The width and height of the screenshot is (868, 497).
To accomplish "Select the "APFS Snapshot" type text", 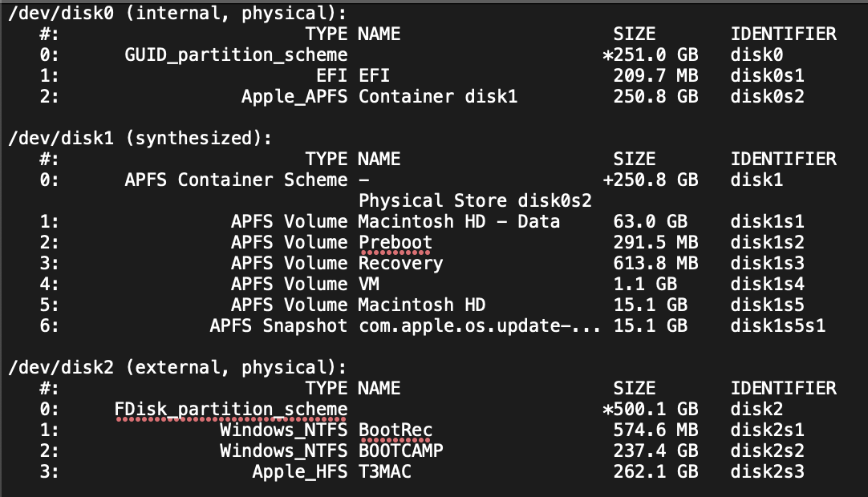I will 278,326.
